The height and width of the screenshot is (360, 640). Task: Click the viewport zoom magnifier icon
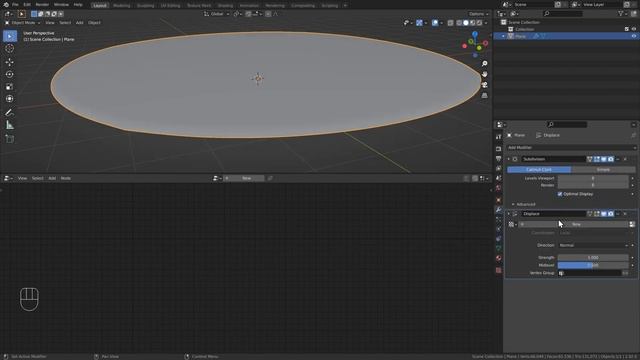[x=484, y=64]
